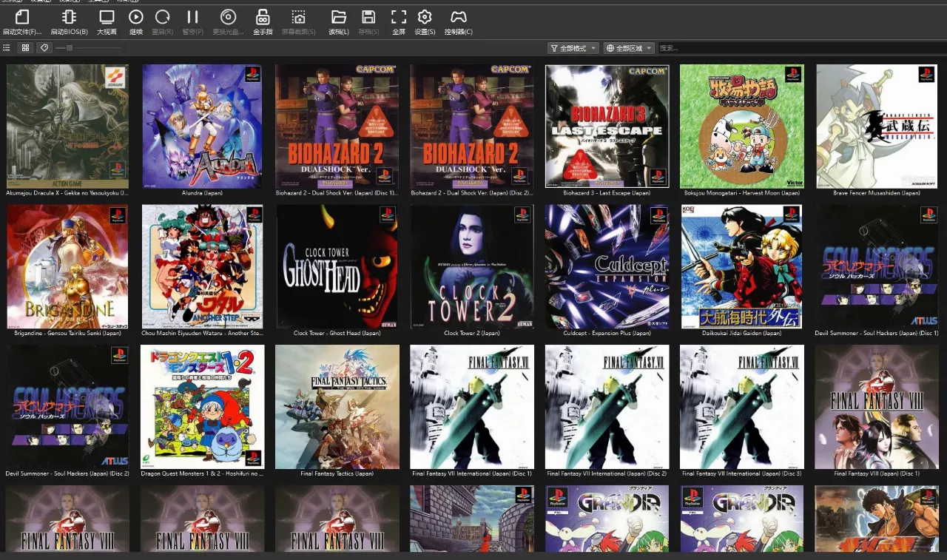Open the 全部格式 format filter dropdown
Screen dimensions: 947x560
click(x=573, y=48)
